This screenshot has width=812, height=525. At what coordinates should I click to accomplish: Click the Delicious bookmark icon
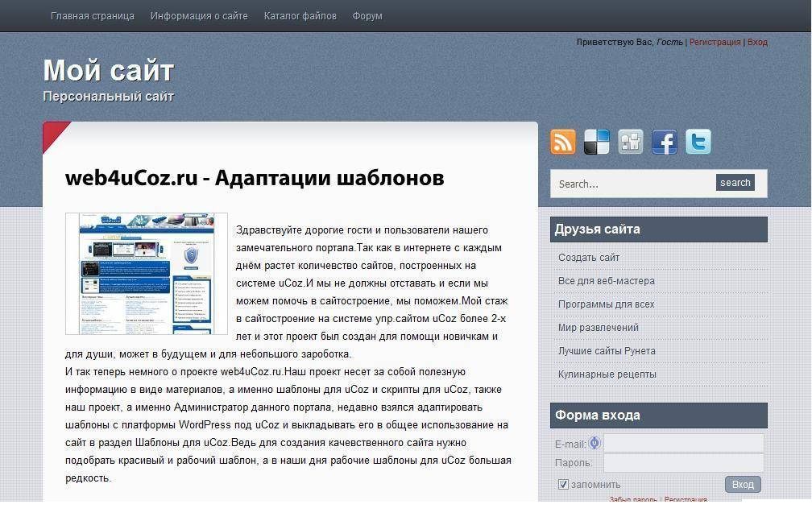[597, 142]
